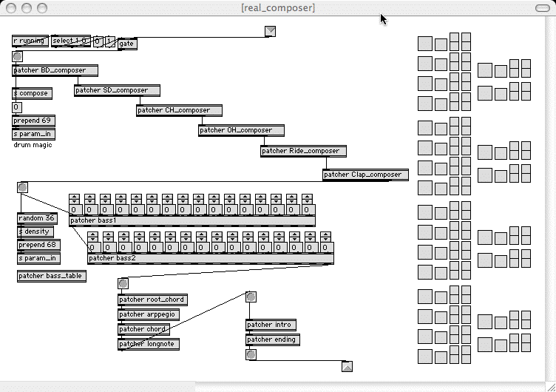Select the select 1 0 object
The image size is (556, 392).
tap(70, 41)
